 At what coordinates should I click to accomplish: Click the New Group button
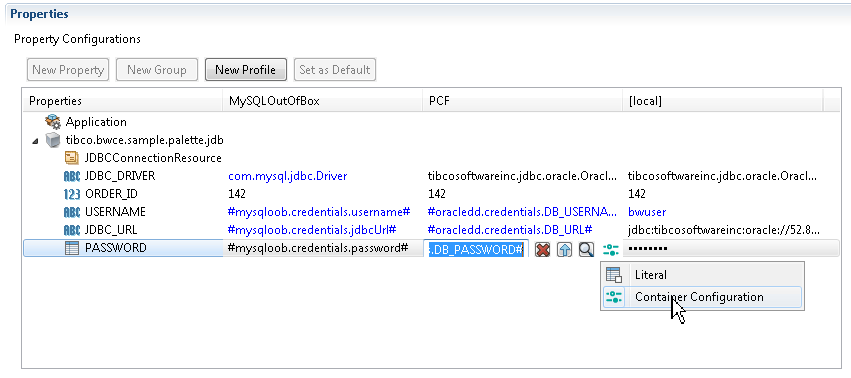pos(157,70)
